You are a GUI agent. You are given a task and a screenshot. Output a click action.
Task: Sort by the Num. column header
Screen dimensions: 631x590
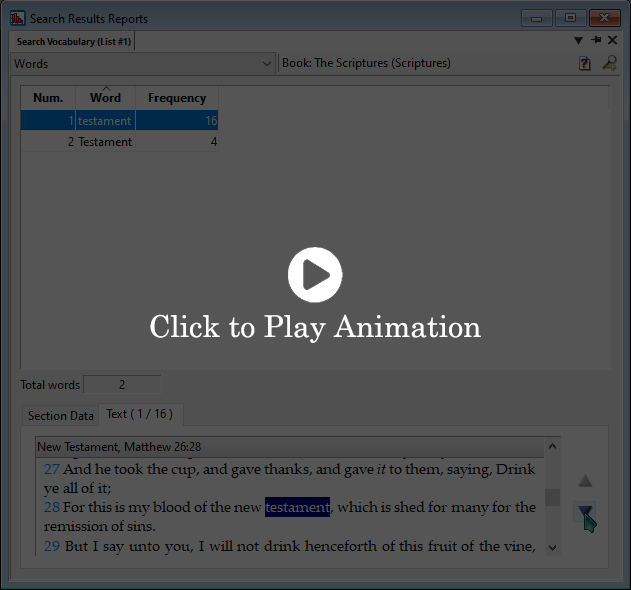pyautogui.click(x=48, y=98)
